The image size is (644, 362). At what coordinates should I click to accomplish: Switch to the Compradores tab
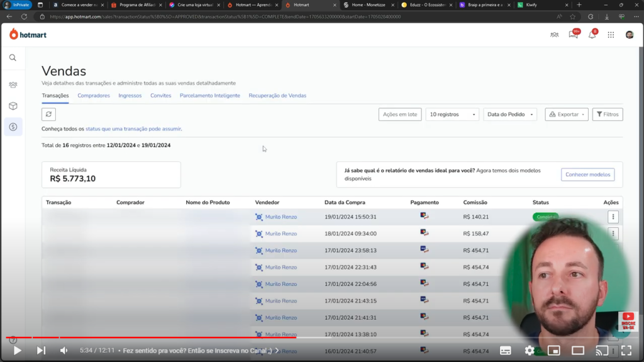(x=94, y=96)
